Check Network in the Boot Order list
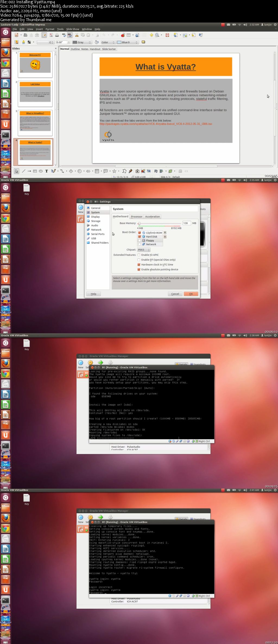 coord(140,244)
